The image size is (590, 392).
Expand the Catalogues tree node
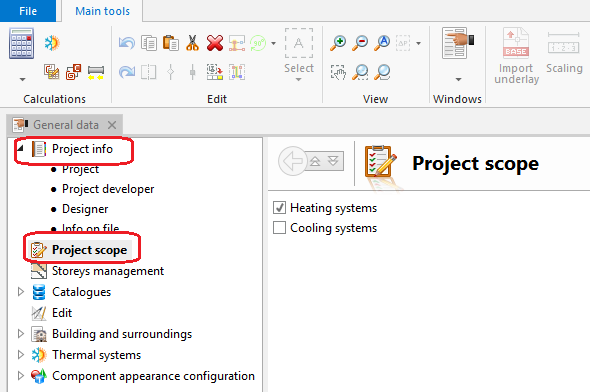21,292
